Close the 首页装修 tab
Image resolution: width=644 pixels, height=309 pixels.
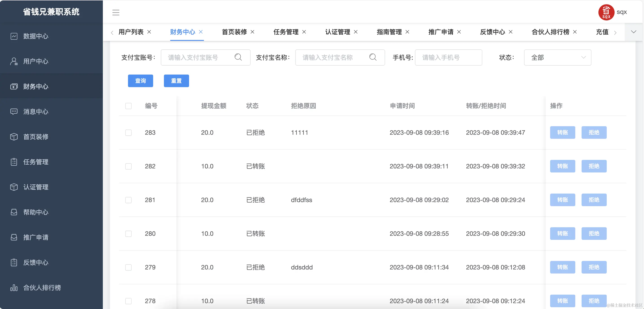tap(252, 32)
